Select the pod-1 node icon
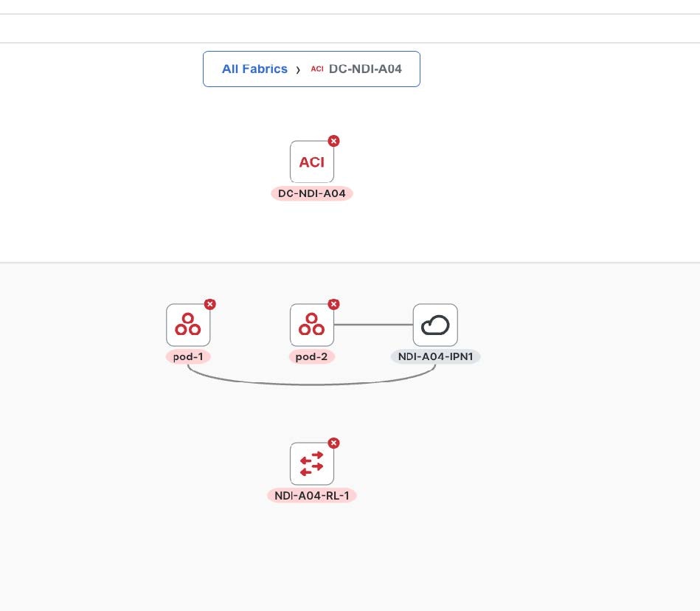The width and height of the screenshot is (700, 611). [x=188, y=325]
